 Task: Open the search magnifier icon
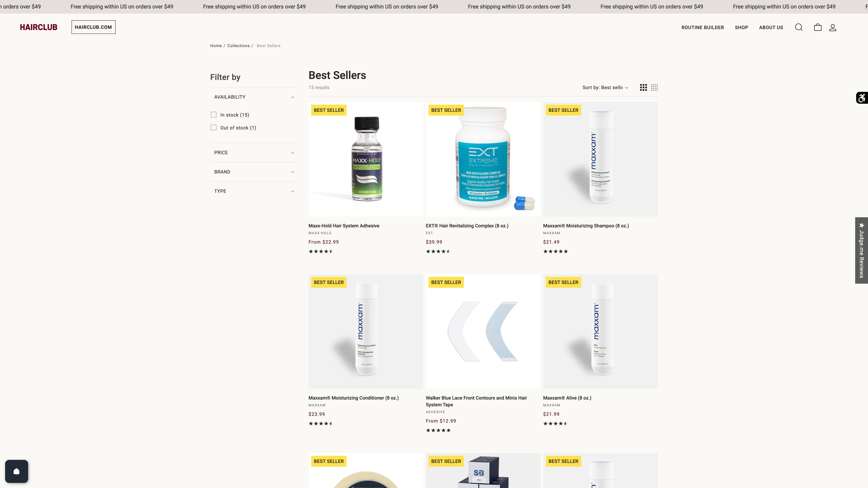coord(799,27)
